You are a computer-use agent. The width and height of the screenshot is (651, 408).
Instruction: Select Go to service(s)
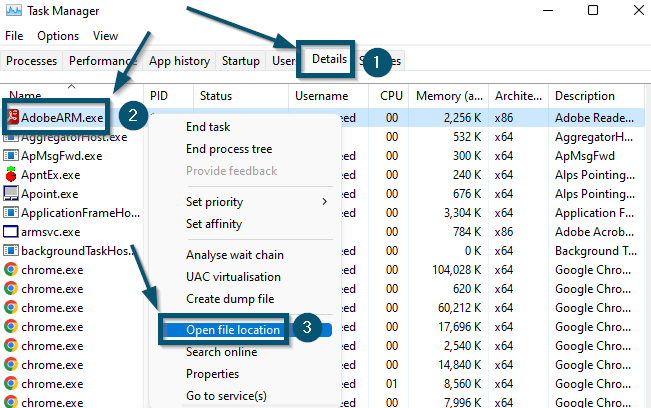[226, 396]
